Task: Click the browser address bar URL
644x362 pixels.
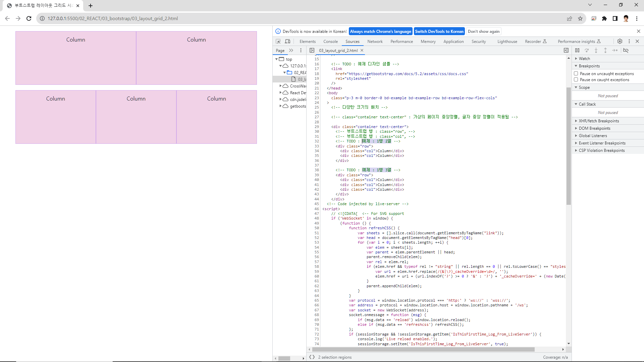Action: click(x=113, y=18)
